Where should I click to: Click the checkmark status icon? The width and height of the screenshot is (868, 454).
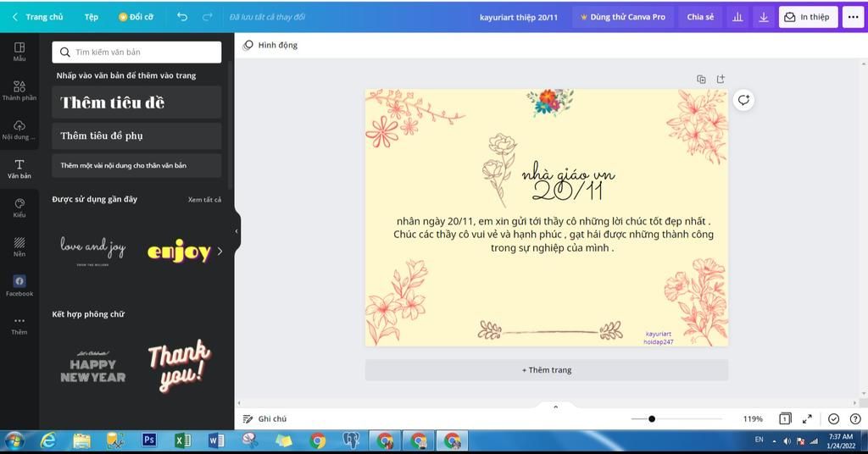click(x=834, y=418)
